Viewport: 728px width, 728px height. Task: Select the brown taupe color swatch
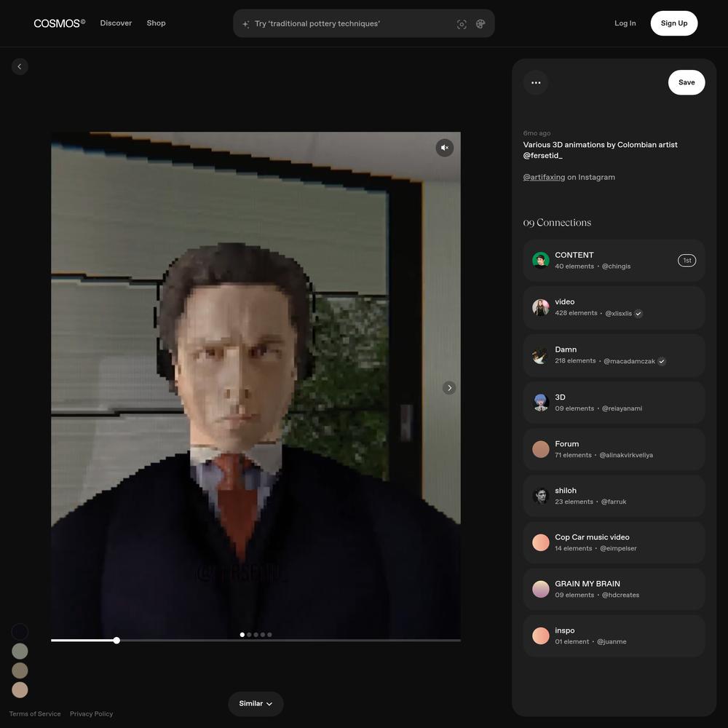(x=20, y=670)
